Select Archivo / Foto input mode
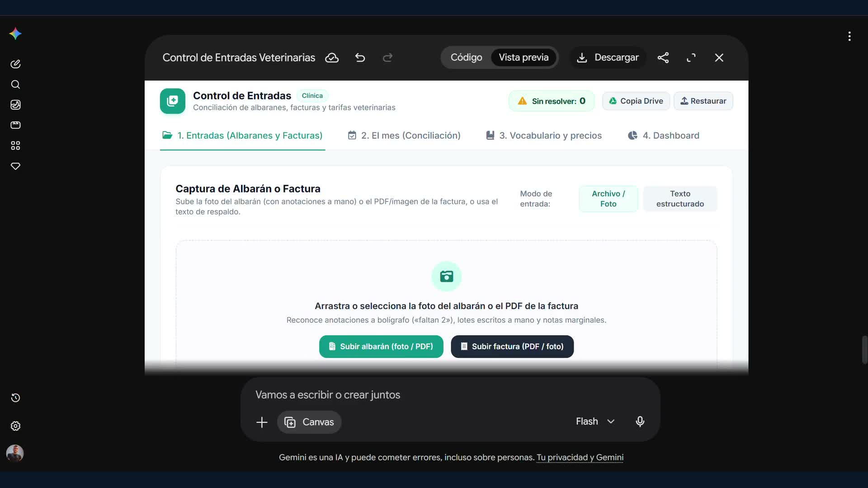Image resolution: width=868 pixels, height=488 pixels. (x=609, y=199)
